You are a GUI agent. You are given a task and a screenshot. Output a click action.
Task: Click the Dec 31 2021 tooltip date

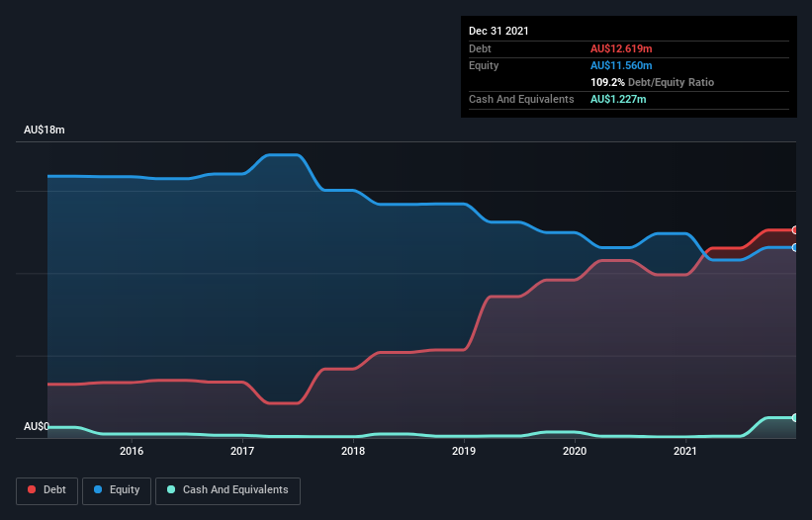(498, 31)
